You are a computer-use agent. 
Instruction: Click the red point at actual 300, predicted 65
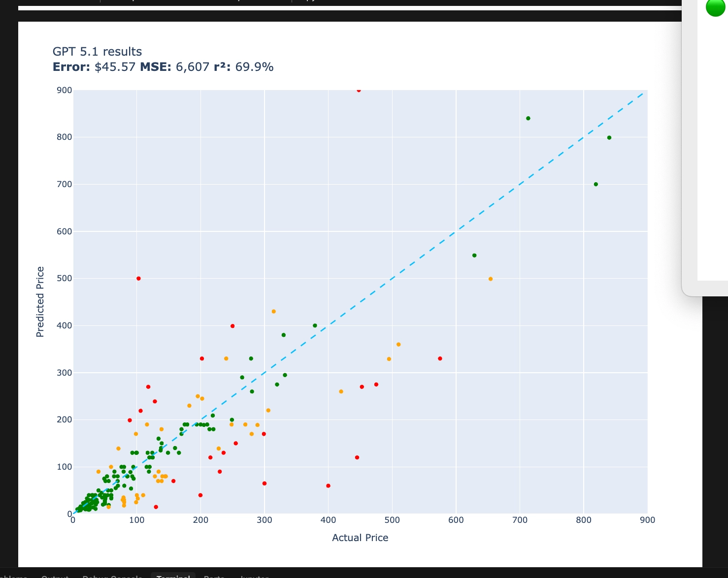click(265, 483)
